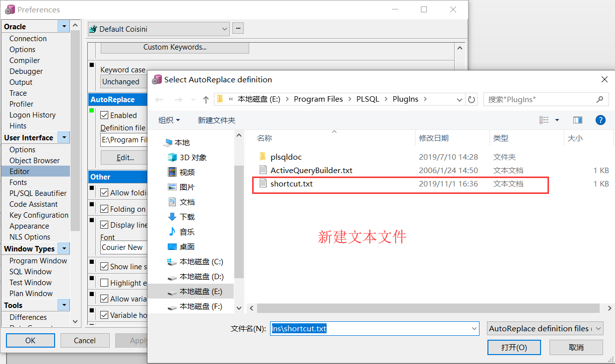615x364 pixels.
Task: Open the plsqldoc folder
Action: click(286, 157)
